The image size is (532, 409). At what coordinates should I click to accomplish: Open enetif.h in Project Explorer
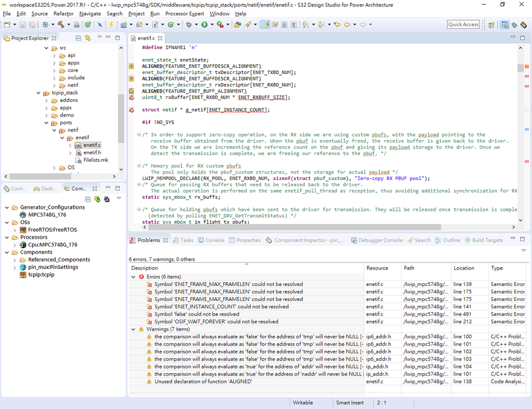(92, 153)
